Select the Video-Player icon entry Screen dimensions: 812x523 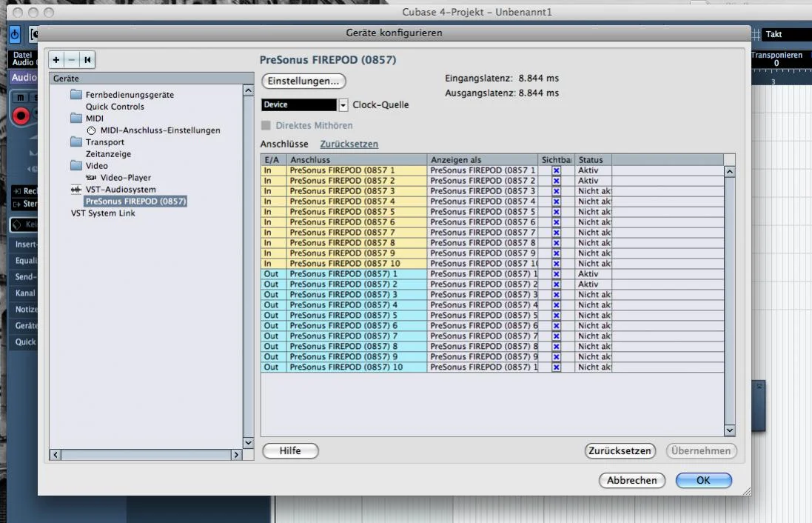(91, 178)
